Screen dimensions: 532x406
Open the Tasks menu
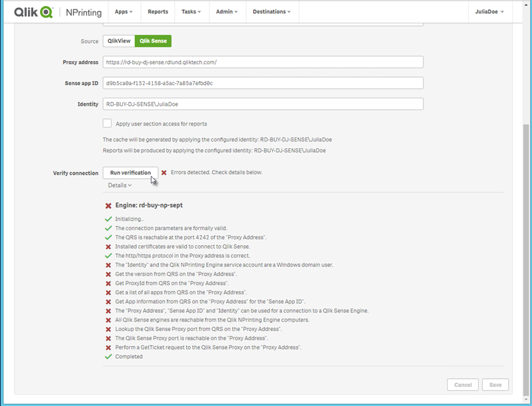tap(192, 11)
